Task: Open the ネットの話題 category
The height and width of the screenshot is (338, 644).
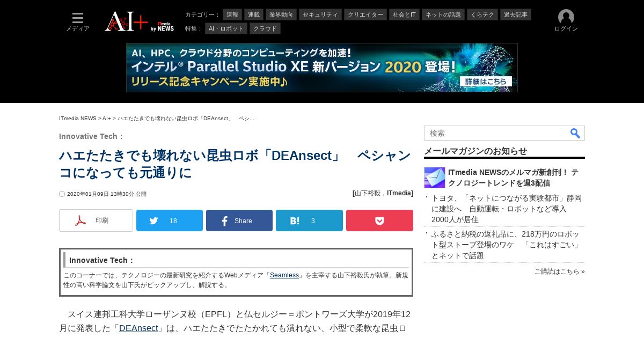Action: coord(443,14)
